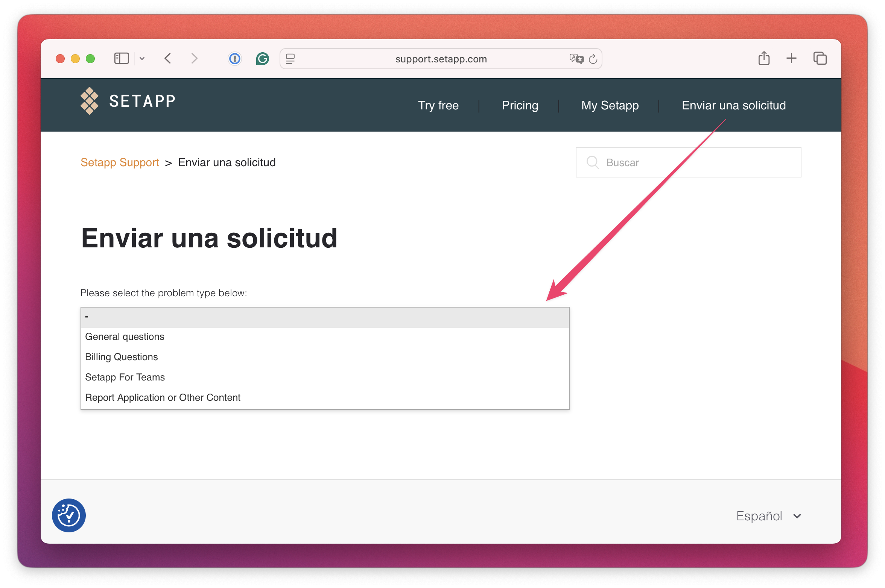Select General questions option

point(325,336)
